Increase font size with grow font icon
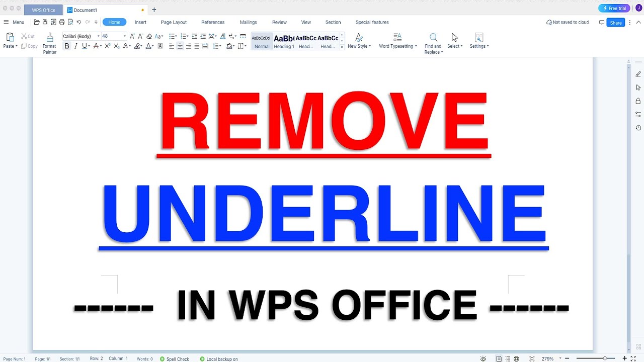The height and width of the screenshot is (362, 644). [132, 36]
